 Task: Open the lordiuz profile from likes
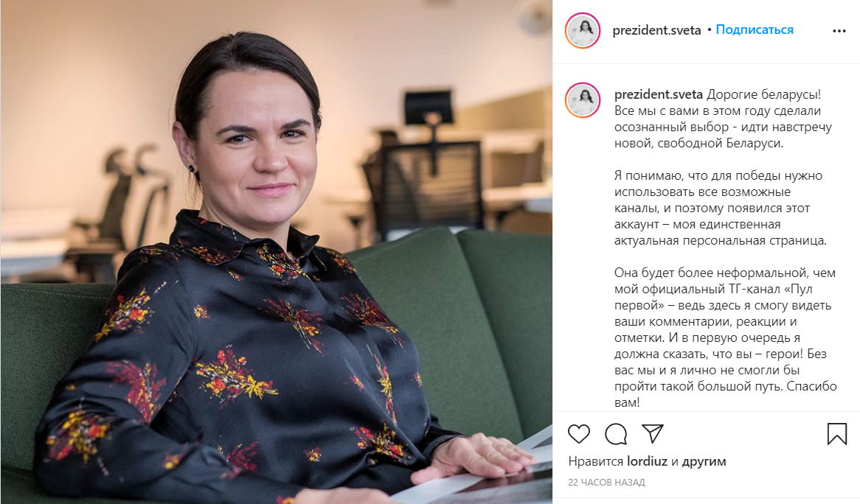(647, 461)
